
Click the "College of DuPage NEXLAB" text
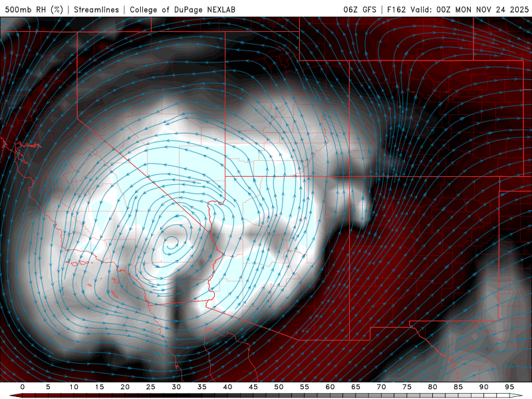pos(182,9)
